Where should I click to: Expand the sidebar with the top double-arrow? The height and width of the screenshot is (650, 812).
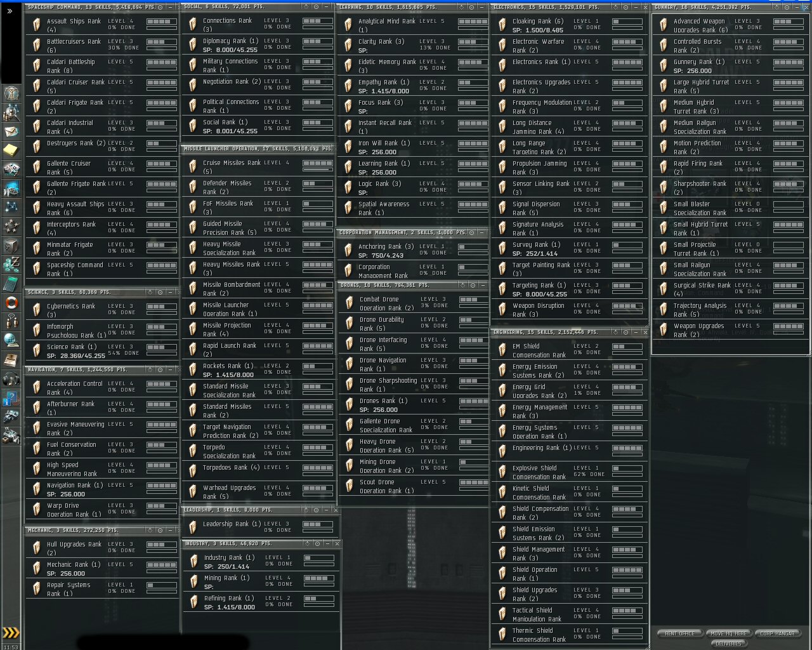click(x=10, y=11)
